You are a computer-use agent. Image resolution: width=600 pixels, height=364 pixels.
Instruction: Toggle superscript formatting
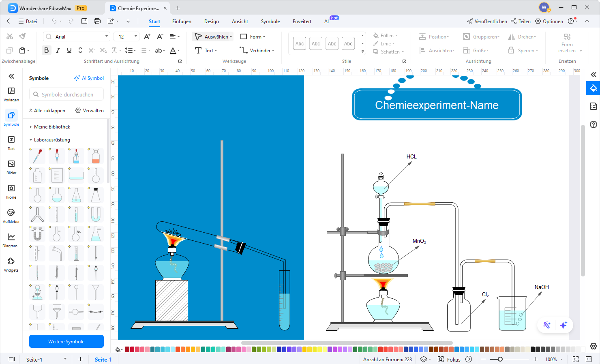(x=92, y=50)
